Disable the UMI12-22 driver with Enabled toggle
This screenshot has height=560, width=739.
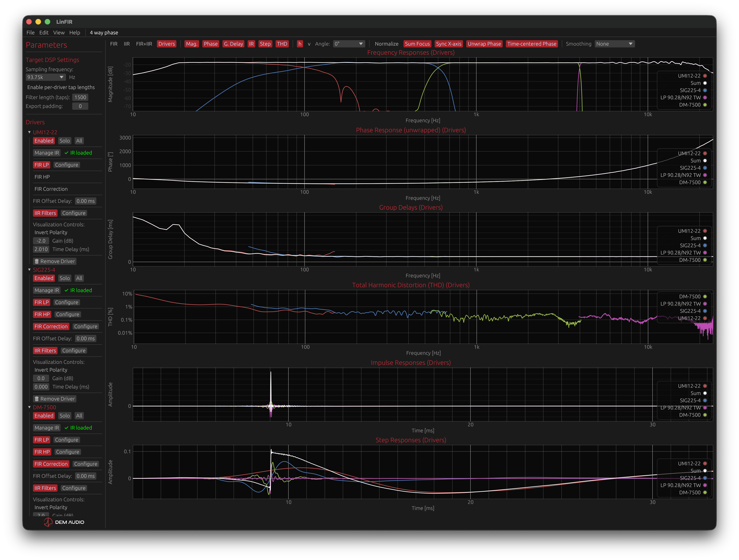pyautogui.click(x=44, y=141)
